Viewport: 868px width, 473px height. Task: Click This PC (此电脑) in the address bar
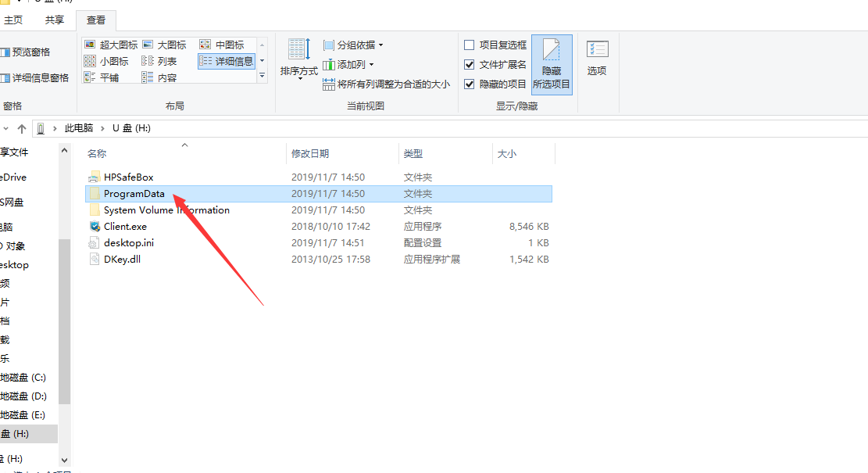tap(78, 128)
